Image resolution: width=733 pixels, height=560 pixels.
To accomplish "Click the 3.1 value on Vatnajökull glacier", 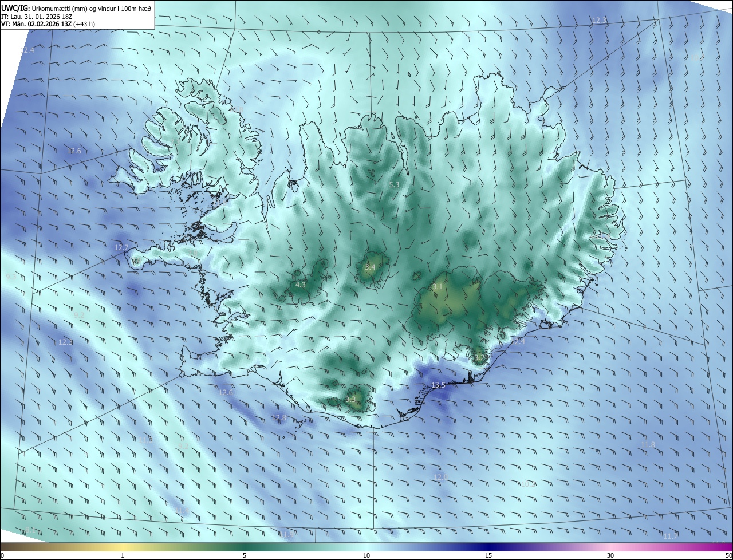I will (x=437, y=286).
